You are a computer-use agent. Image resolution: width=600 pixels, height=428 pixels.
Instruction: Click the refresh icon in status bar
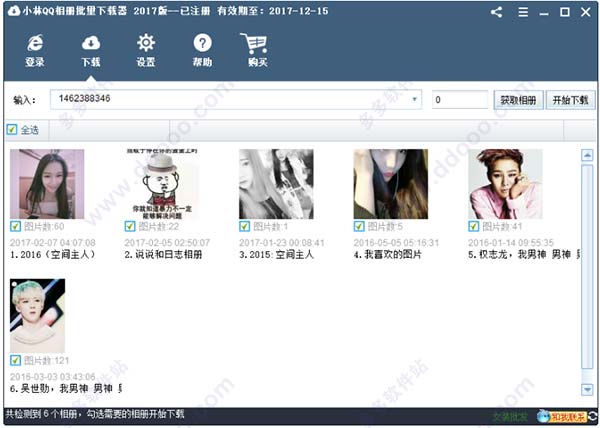[x=593, y=417]
